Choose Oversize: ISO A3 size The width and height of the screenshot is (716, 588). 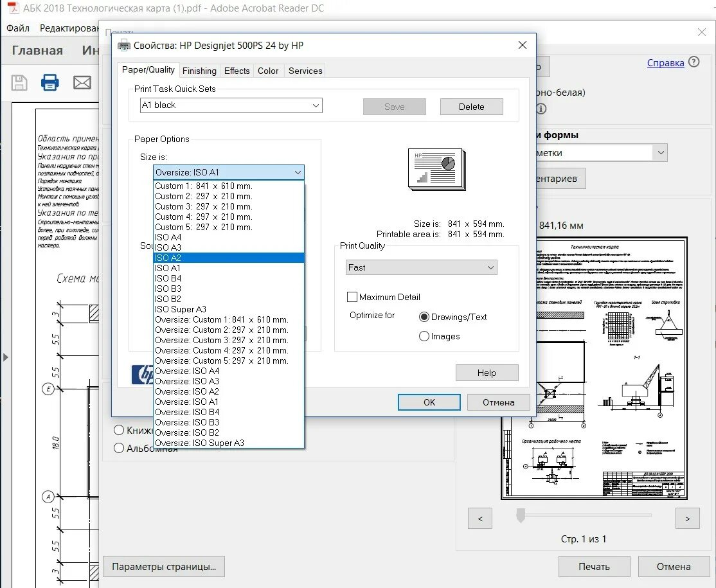(229, 381)
